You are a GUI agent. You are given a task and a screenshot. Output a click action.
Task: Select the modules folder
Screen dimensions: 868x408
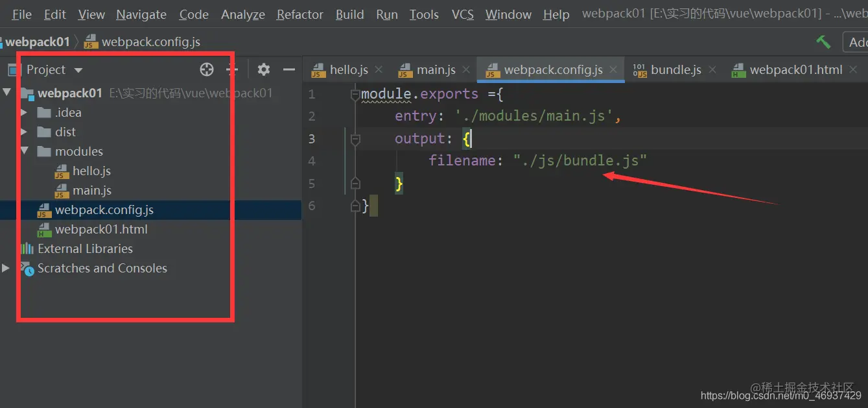tap(79, 151)
